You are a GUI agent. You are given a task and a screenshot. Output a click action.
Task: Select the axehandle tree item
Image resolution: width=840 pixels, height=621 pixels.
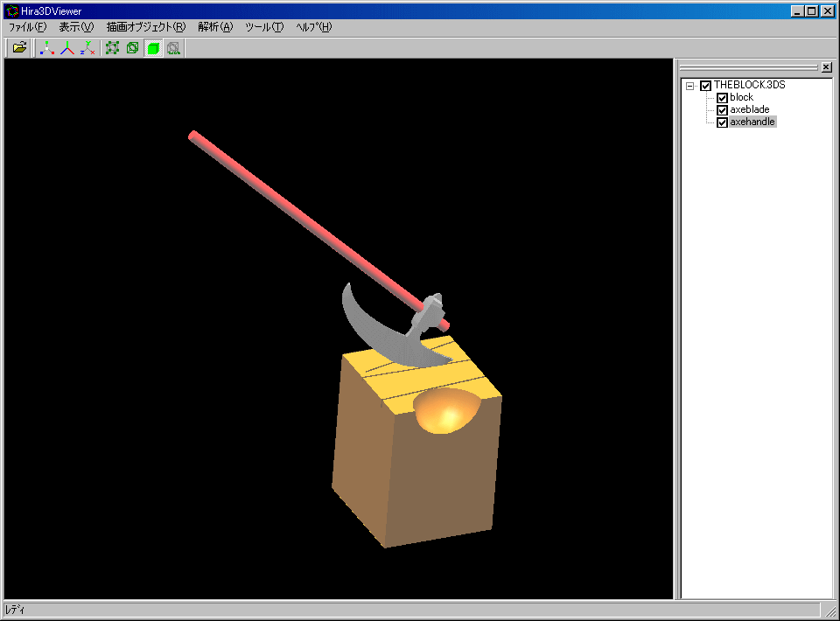752,122
